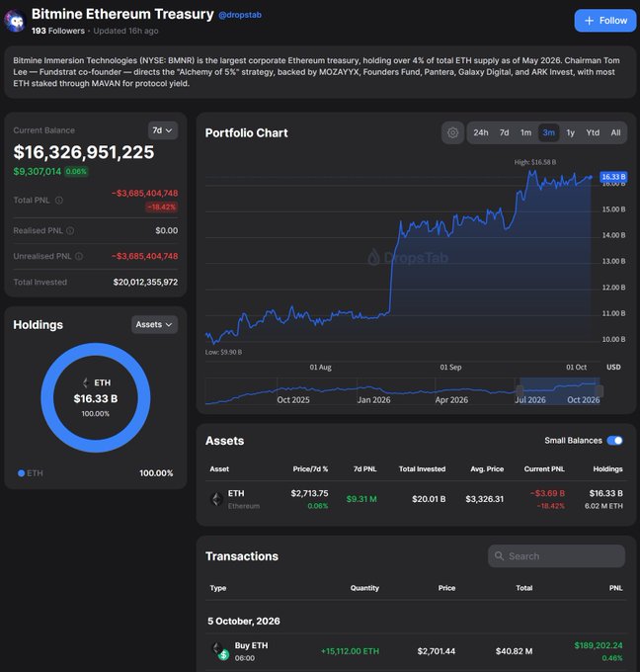This screenshot has width=640, height=672.
Task: Click the 0.06% green balance badge
Action: pyautogui.click(x=76, y=171)
